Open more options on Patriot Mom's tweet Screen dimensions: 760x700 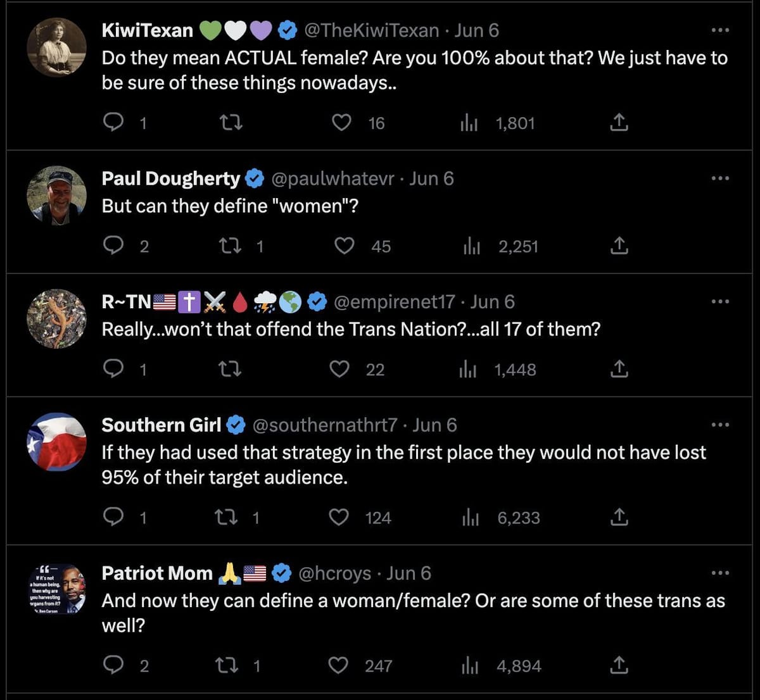720,573
